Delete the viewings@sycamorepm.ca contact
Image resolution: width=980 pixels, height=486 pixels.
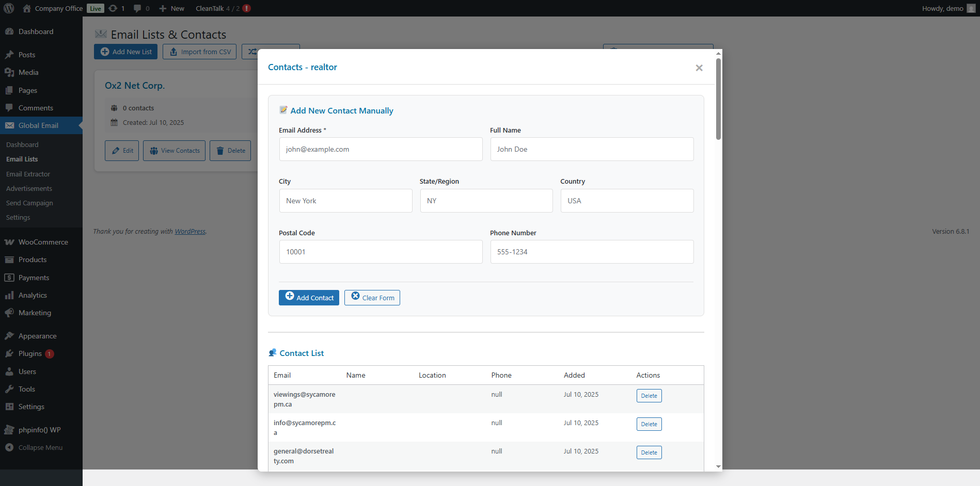click(x=649, y=396)
